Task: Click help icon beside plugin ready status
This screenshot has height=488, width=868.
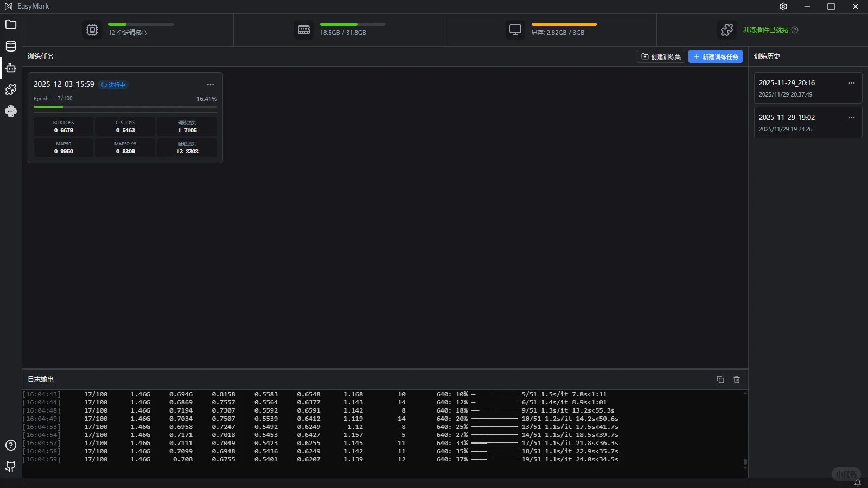Action: 795,30
